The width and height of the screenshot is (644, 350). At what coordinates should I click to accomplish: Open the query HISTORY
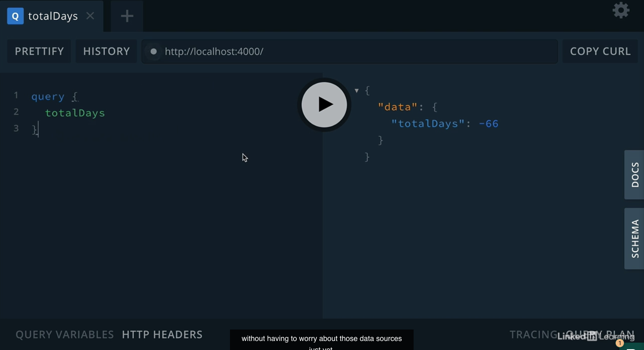coord(106,51)
